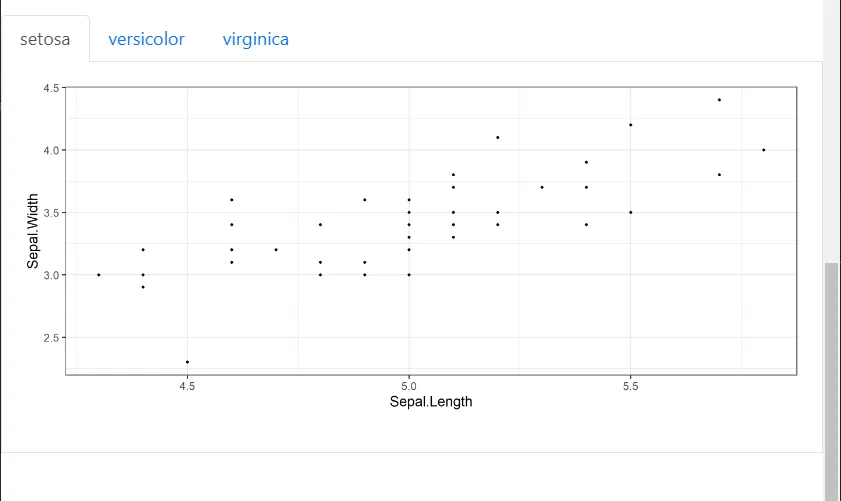The width and height of the screenshot is (841, 501).
Task: Click the lone data point at length 4.7
Action: (x=276, y=249)
